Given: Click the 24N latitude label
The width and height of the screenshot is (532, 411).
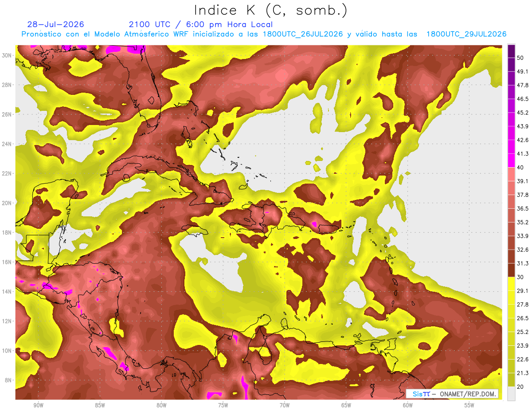Looking at the screenshot, I should 8,144.
